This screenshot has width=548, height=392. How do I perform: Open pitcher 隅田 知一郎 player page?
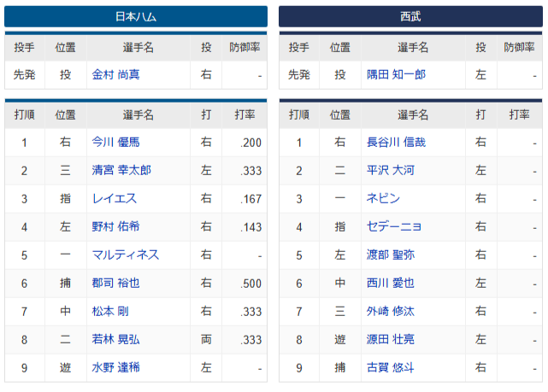pyautogui.click(x=396, y=74)
